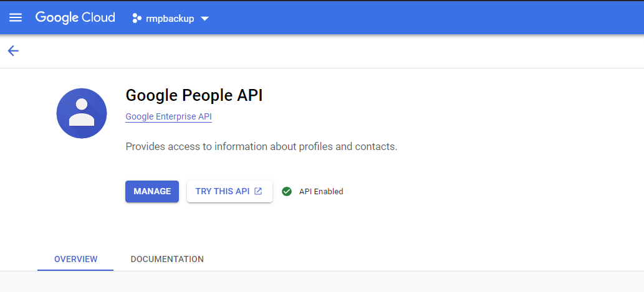Viewport: 644px width, 292px height.
Task: Open the main navigation hamburger menu
Action: point(16,17)
